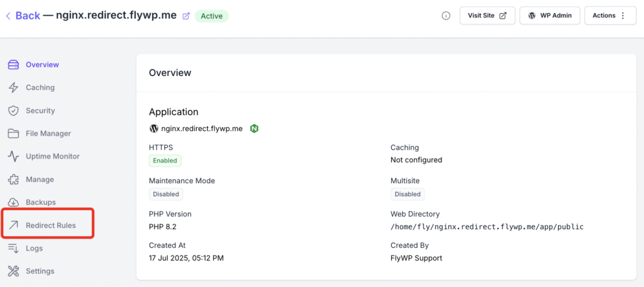Click the Security shield icon

pos(14,111)
